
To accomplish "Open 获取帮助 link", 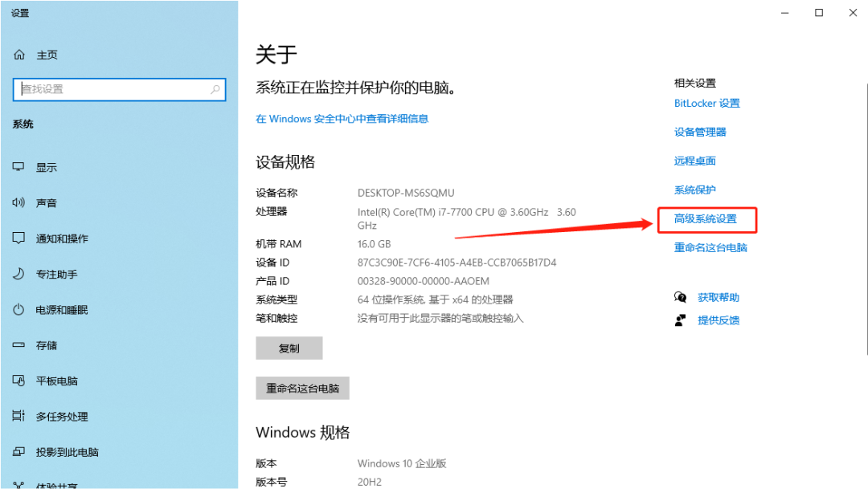I will click(x=718, y=298).
